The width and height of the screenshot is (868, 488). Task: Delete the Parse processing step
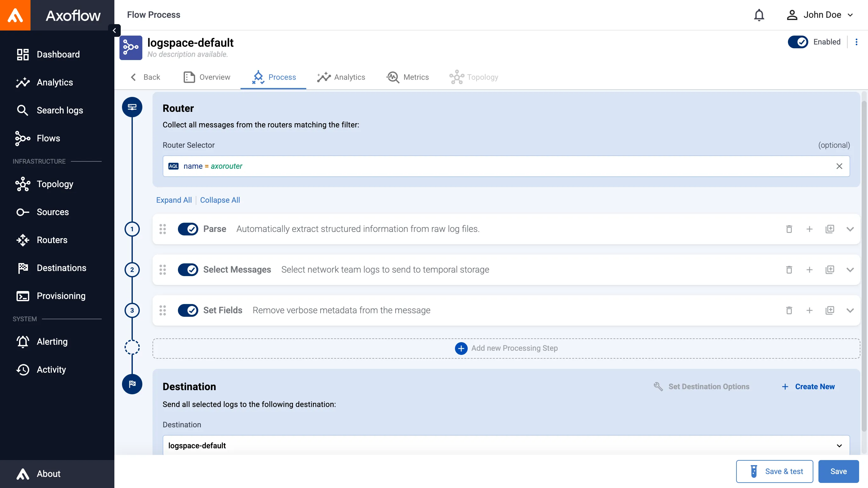click(789, 229)
